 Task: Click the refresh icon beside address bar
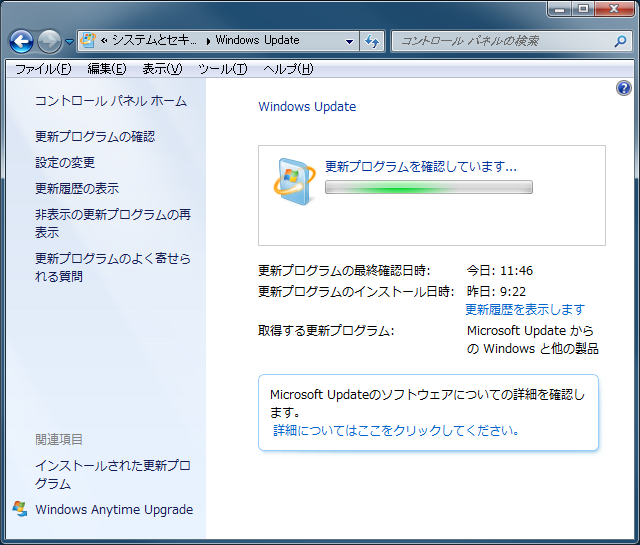click(372, 41)
